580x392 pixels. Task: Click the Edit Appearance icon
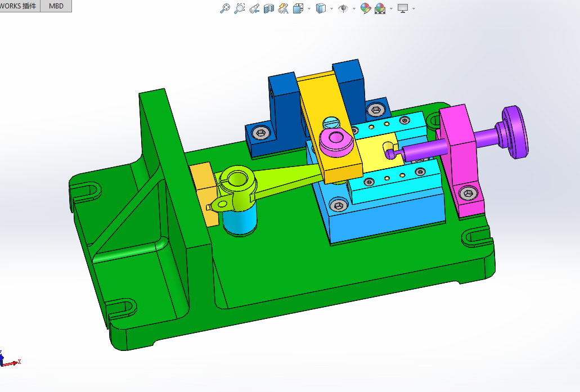pos(366,8)
